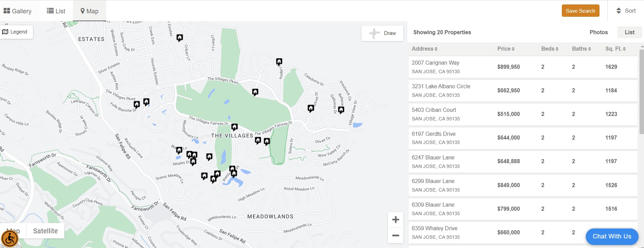
Task: Click the house marker near Village View Dr
Action: [x=341, y=109]
